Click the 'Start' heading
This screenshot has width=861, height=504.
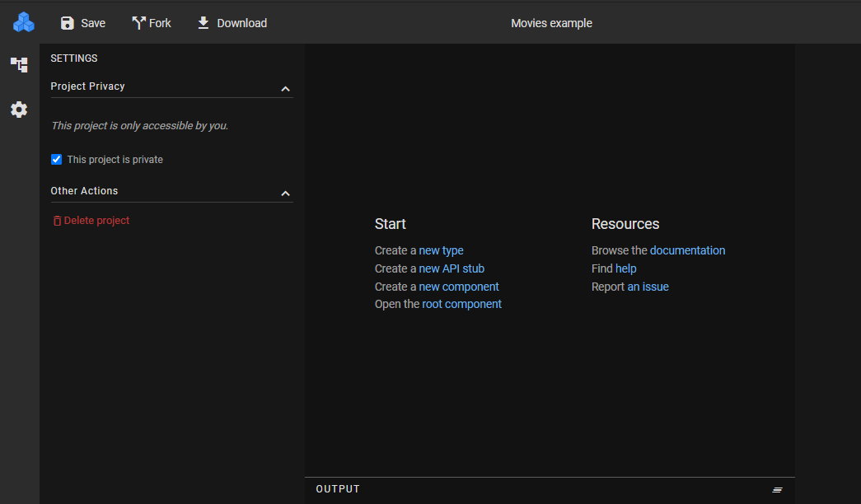(390, 224)
